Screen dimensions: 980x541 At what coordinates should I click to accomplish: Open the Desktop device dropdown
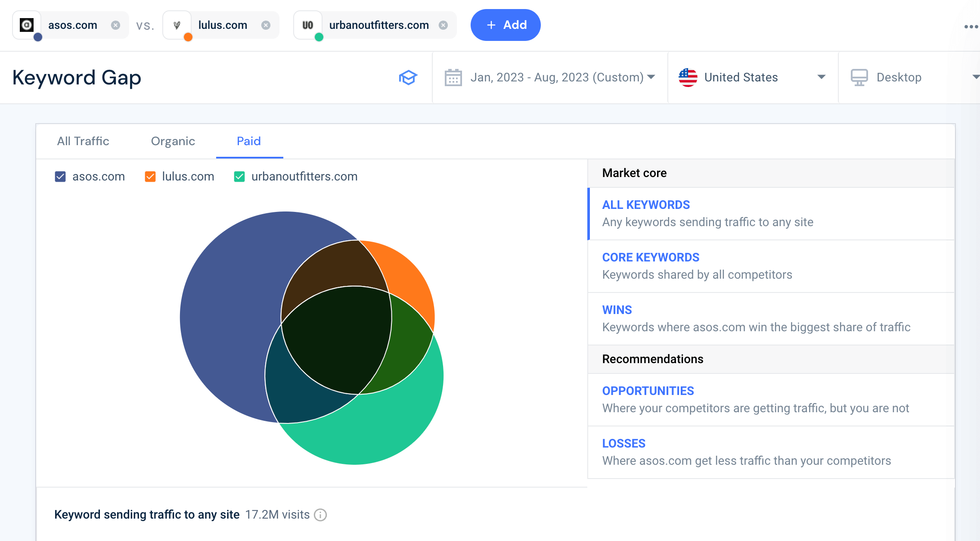tap(909, 78)
